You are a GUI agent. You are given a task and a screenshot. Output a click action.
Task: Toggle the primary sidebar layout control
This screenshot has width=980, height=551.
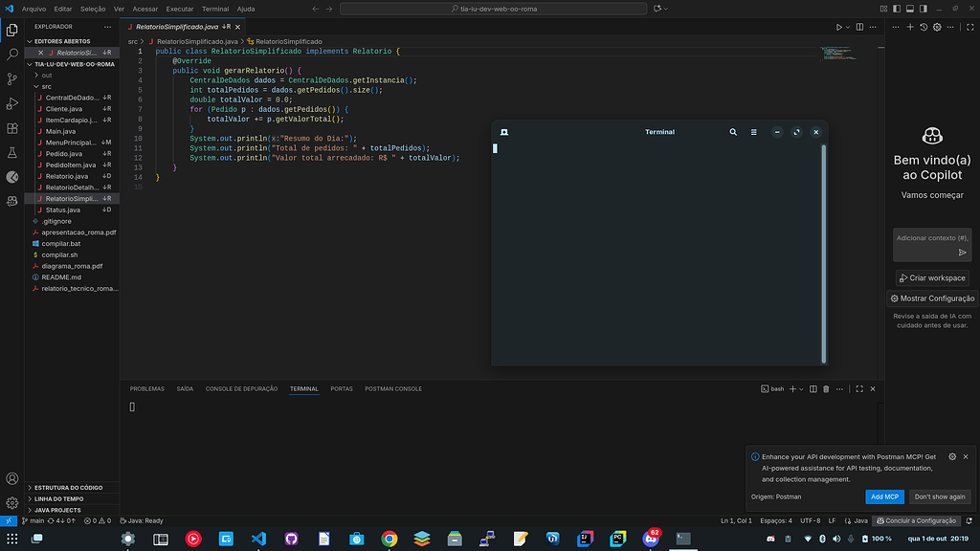897,9
